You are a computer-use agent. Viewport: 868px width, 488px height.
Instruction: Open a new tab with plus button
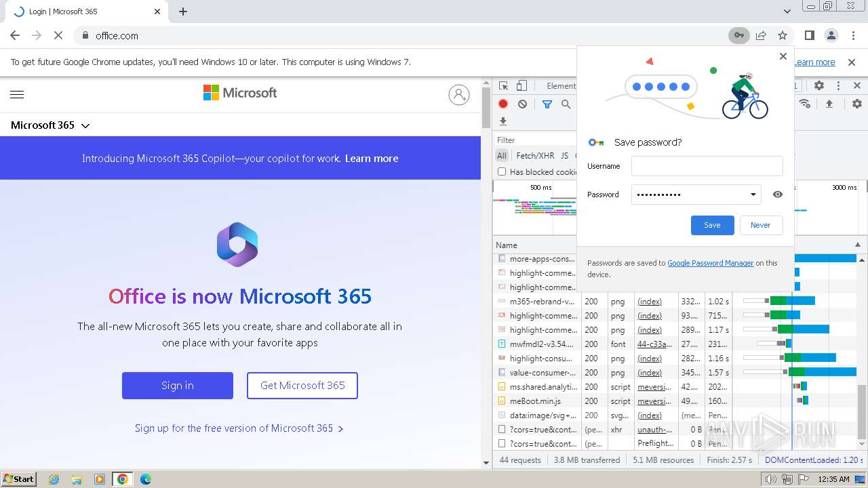[183, 12]
